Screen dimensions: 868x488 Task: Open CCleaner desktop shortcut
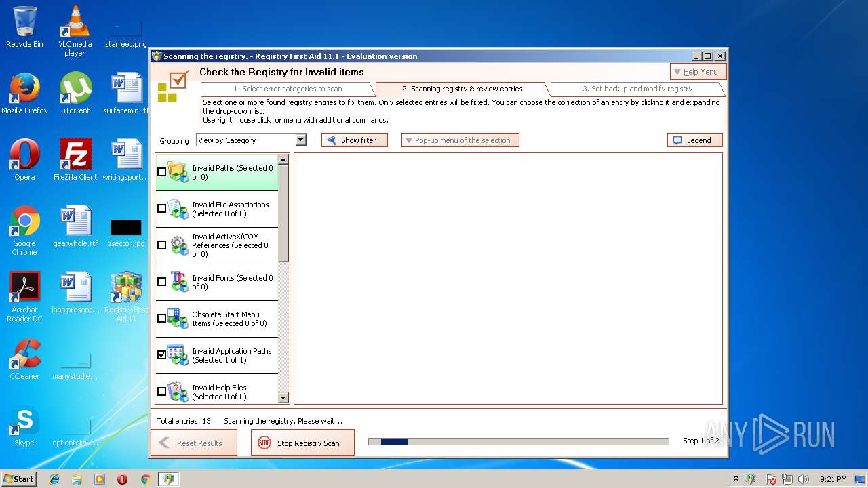[x=24, y=359]
